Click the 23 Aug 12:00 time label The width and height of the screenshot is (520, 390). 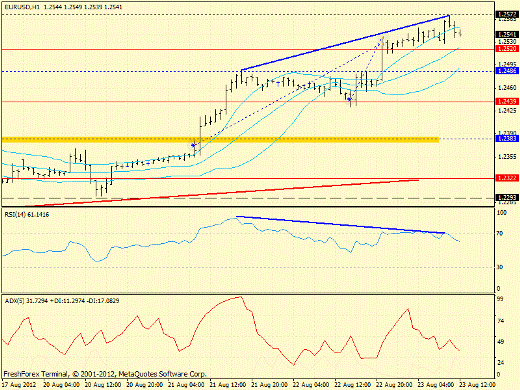pos(478,385)
